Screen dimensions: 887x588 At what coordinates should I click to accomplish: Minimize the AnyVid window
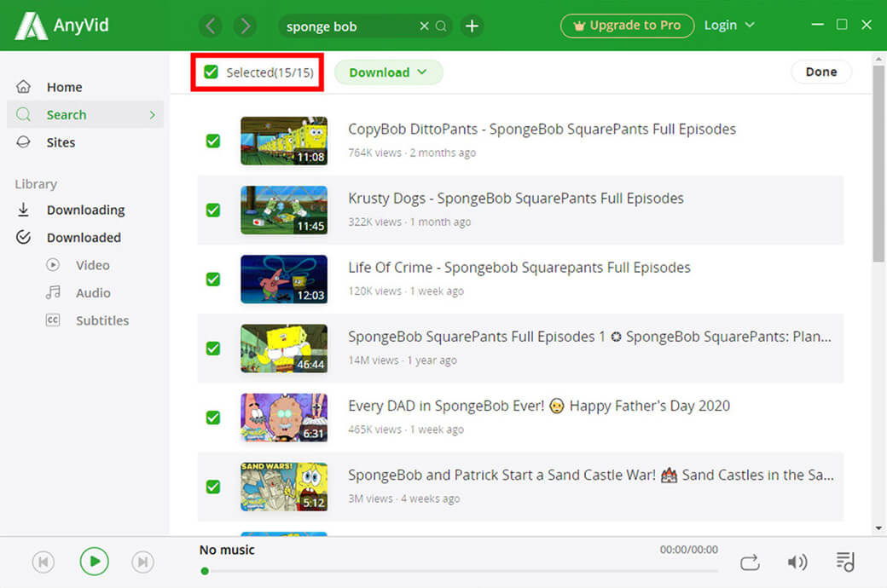point(817,25)
